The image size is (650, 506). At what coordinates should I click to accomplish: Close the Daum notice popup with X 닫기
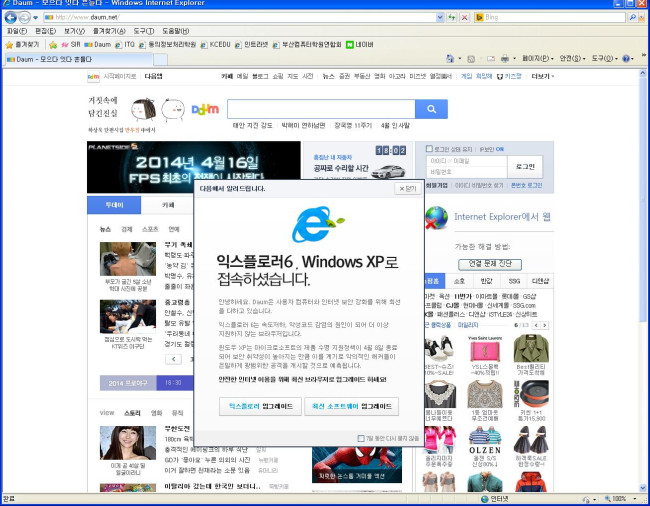click(x=407, y=189)
